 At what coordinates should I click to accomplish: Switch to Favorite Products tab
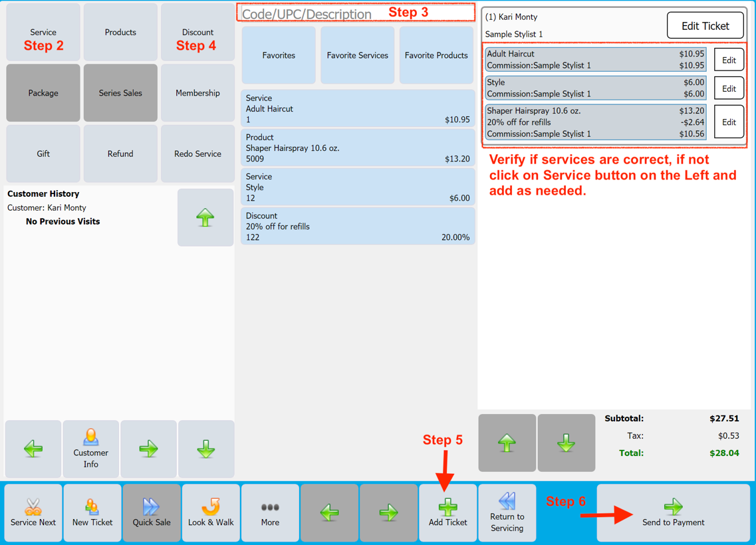pos(436,55)
